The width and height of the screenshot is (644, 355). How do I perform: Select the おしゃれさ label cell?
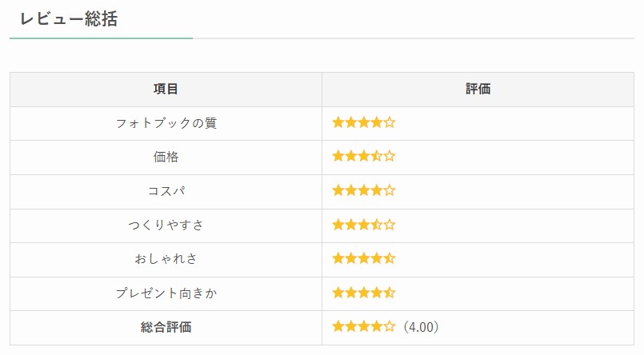click(166, 260)
